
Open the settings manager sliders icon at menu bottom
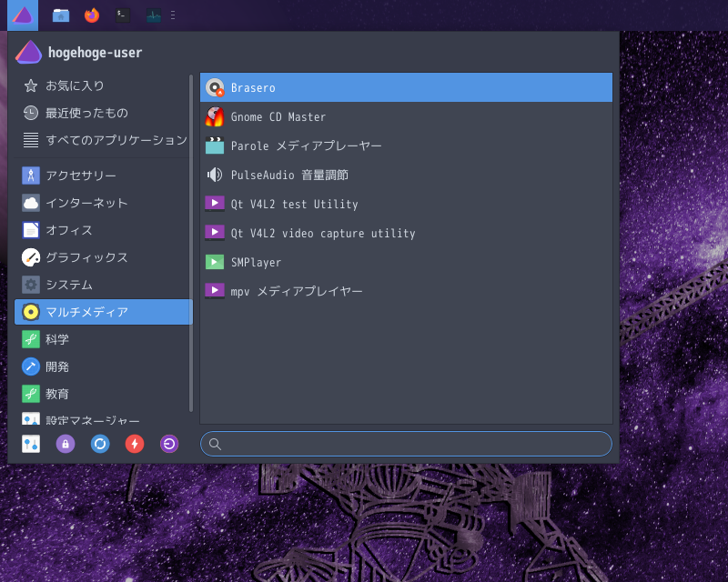pyautogui.click(x=31, y=444)
